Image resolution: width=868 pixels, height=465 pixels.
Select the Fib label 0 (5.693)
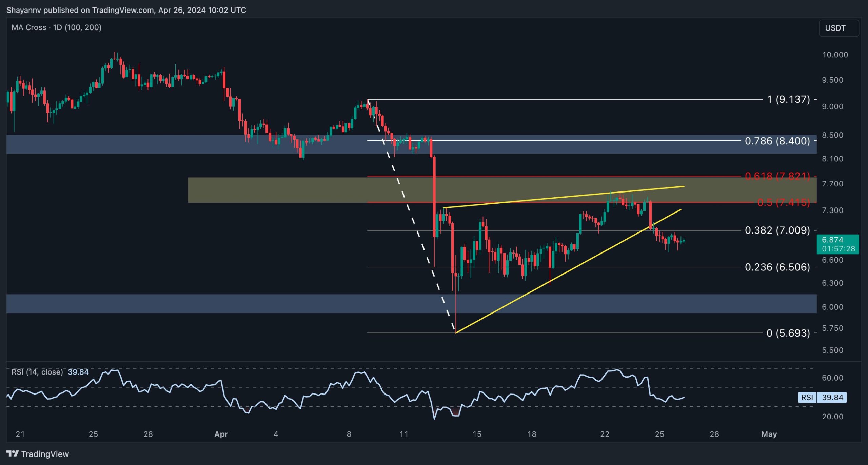[x=788, y=333]
